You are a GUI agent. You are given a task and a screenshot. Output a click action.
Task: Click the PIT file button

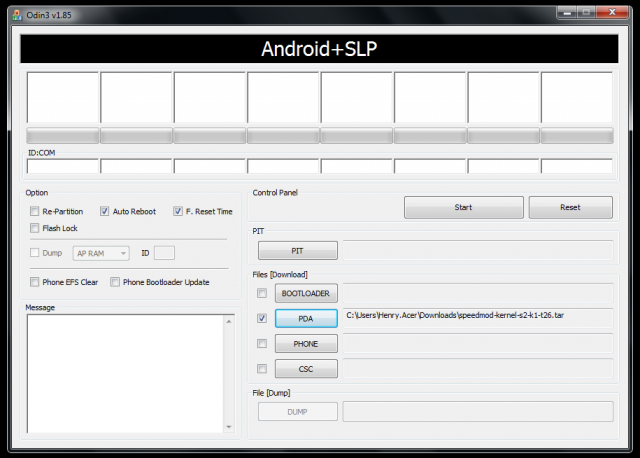click(298, 251)
